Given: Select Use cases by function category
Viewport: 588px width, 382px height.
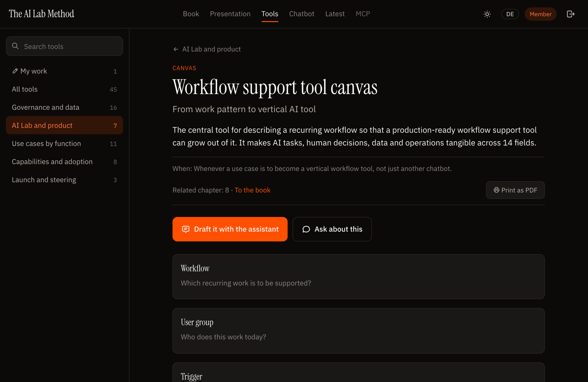Looking at the screenshot, I should coord(64,144).
